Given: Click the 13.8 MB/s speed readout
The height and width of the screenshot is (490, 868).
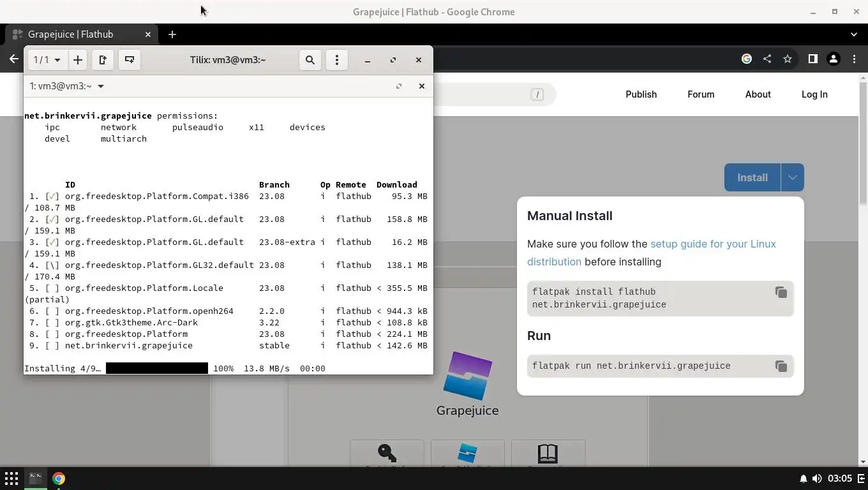Looking at the screenshot, I should coord(267,368).
